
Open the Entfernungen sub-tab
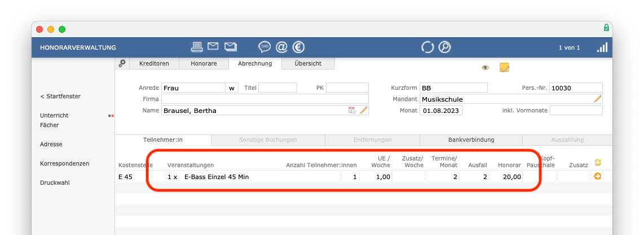pos(373,140)
